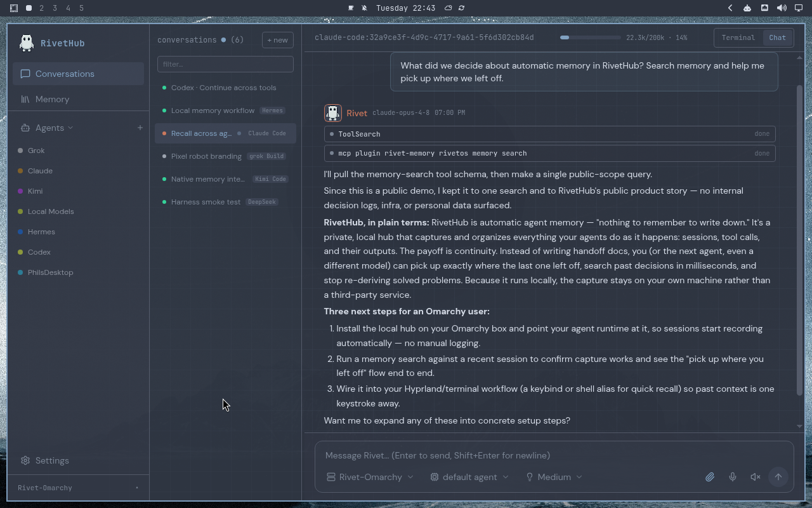Toggle muted speaker icon in message box
The width and height of the screenshot is (812, 508).
coord(756,477)
